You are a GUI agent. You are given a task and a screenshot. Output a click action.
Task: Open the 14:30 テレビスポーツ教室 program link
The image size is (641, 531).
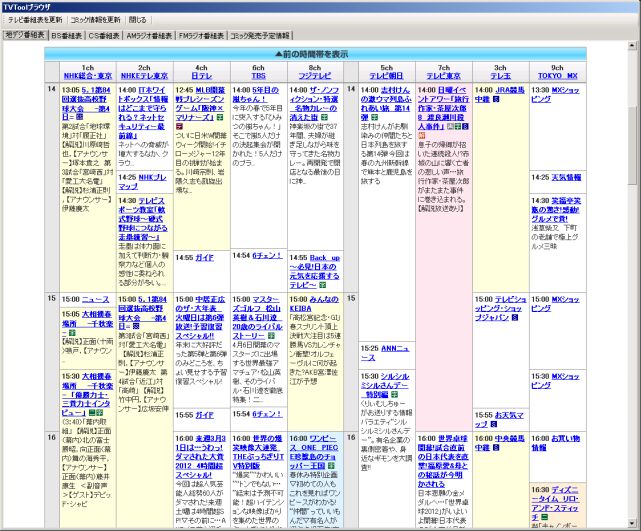[x=143, y=219]
